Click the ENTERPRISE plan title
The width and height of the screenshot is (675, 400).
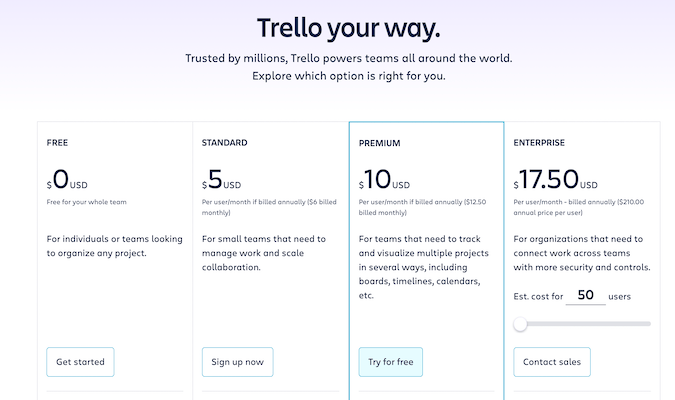539,143
